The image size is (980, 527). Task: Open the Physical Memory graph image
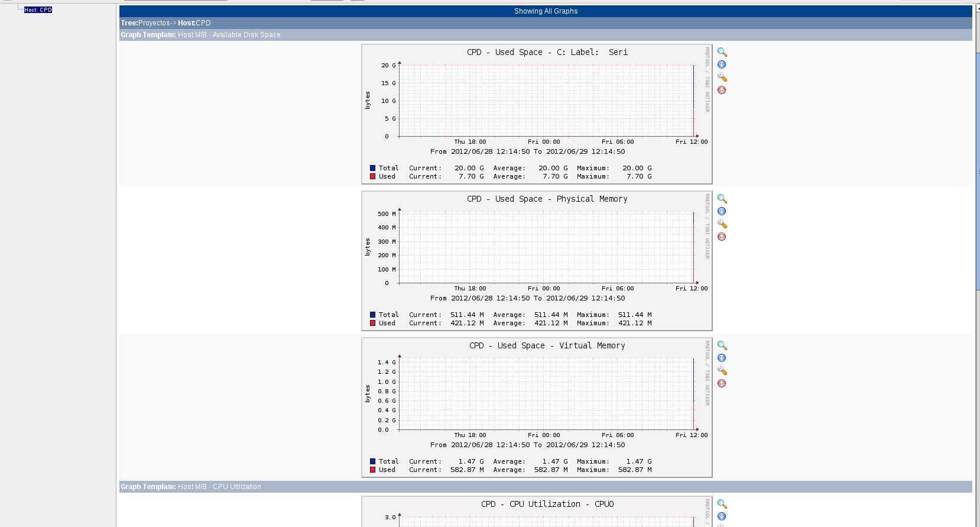[536, 260]
